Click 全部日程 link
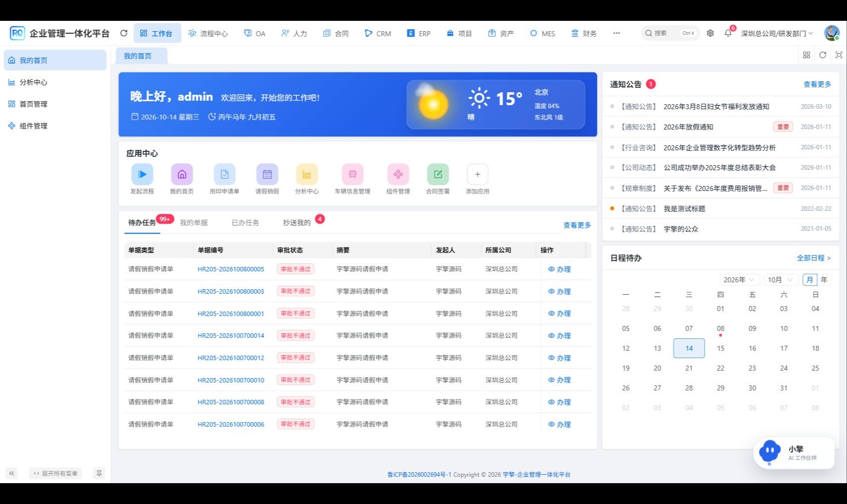This screenshot has height=504, width=847. (814, 258)
